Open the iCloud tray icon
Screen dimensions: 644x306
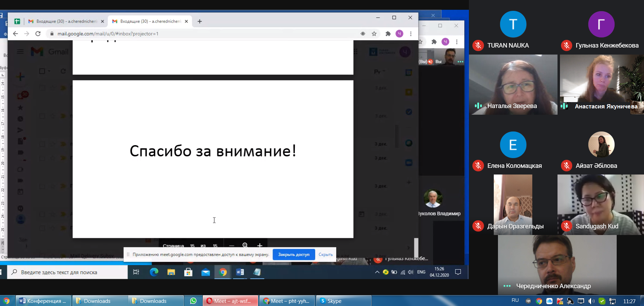pyautogui.click(x=549, y=301)
